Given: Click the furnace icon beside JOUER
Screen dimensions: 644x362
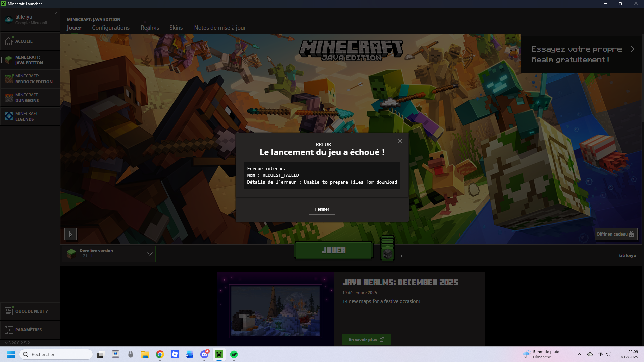Looking at the screenshot, I should pyautogui.click(x=387, y=249).
